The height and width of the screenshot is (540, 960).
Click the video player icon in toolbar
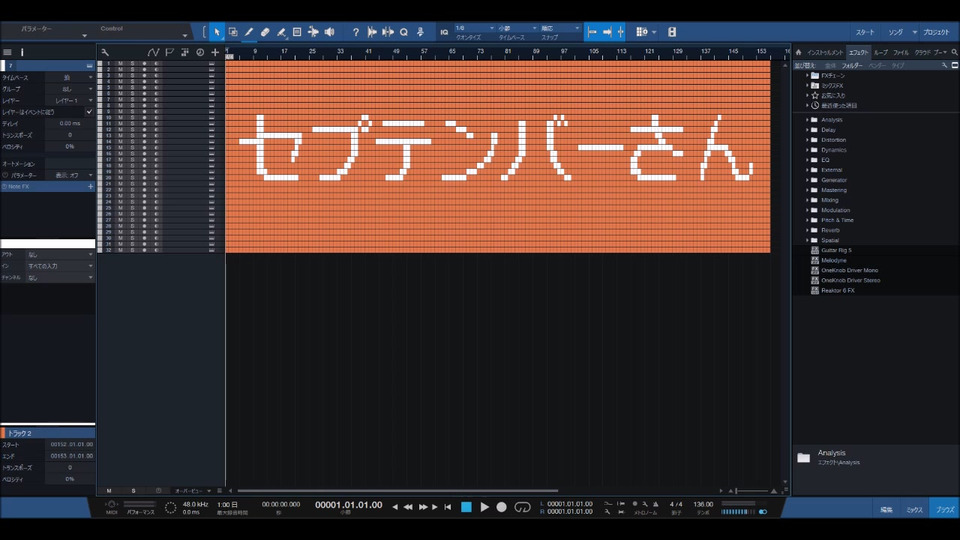[x=672, y=32]
